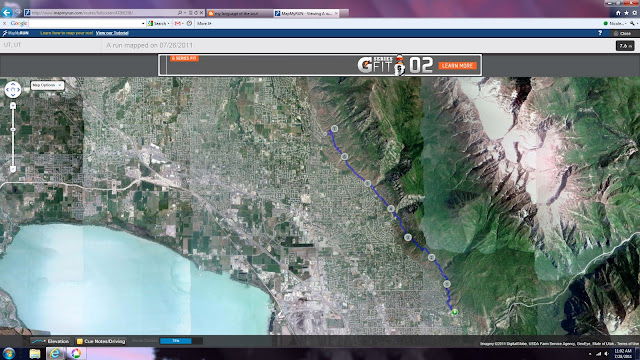
Task: Open the Google toolbar Search dropdown
Action: pos(159,24)
